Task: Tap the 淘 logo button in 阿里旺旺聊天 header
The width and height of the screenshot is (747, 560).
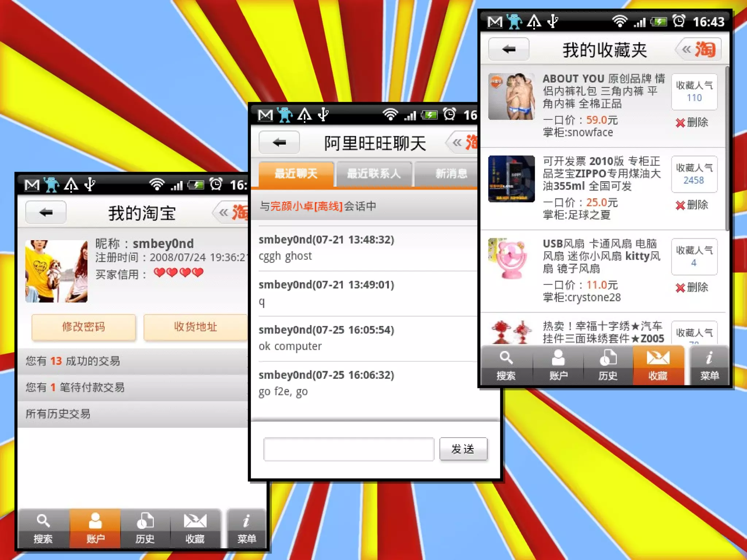Action: [462, 143]
